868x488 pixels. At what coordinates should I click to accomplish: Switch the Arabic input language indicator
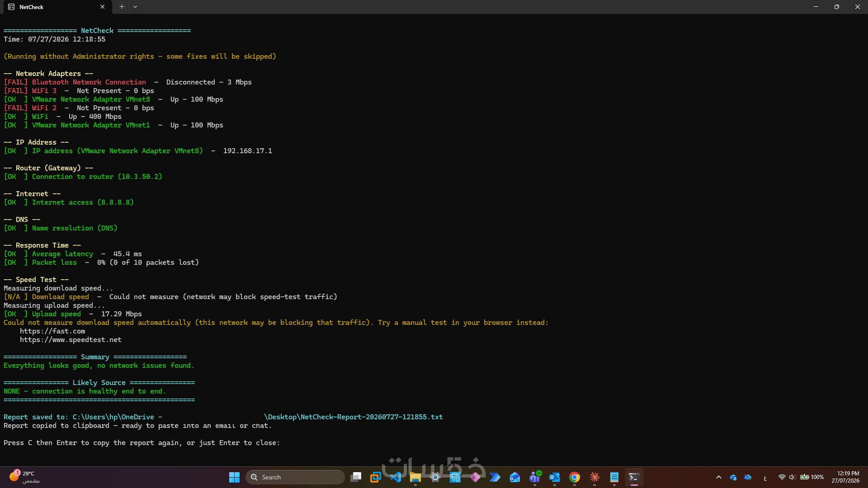pyautogui.click(x=765, y=478)
